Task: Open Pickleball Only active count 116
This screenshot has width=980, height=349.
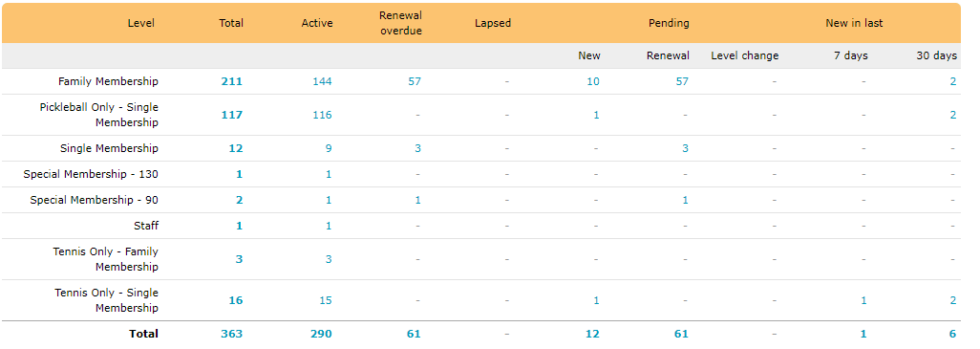Action: point(322,115)
